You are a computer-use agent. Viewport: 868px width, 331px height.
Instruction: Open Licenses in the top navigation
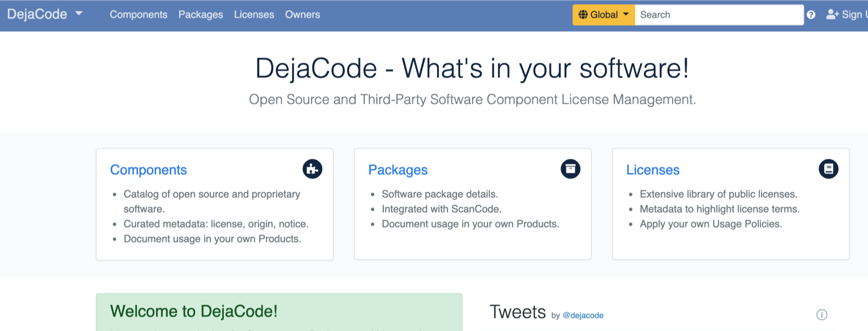coord(254,15)
